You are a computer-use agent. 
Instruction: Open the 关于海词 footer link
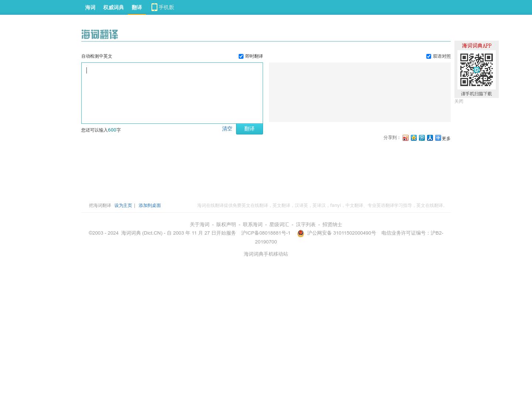(x=199, y=225)
